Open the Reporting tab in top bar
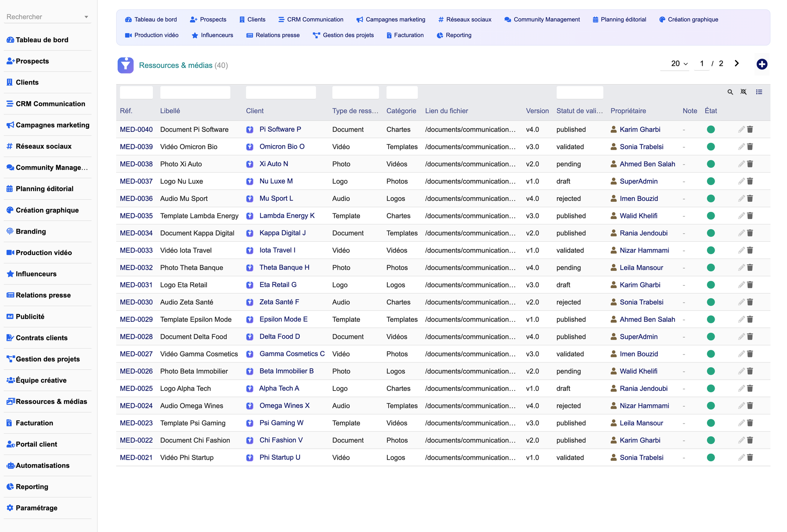787x532 pixels. [454, 35]
